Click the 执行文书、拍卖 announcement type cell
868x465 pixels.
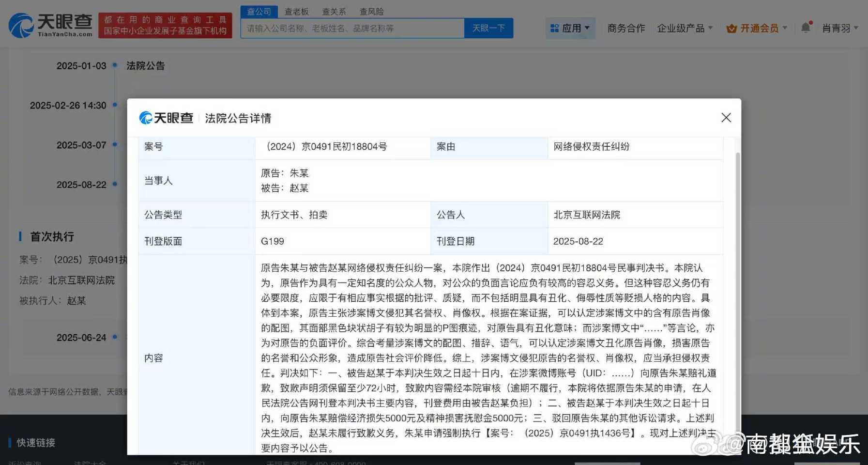click(342, 215)
